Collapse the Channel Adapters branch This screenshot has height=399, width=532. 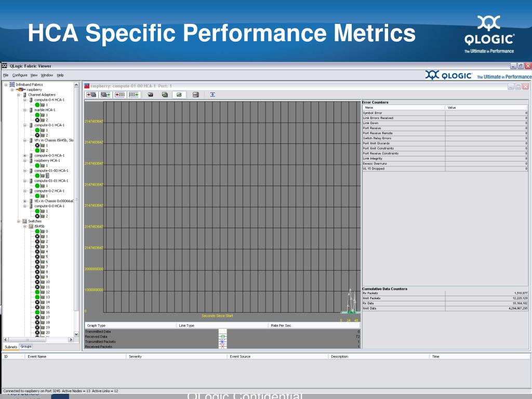pos(19,95)
